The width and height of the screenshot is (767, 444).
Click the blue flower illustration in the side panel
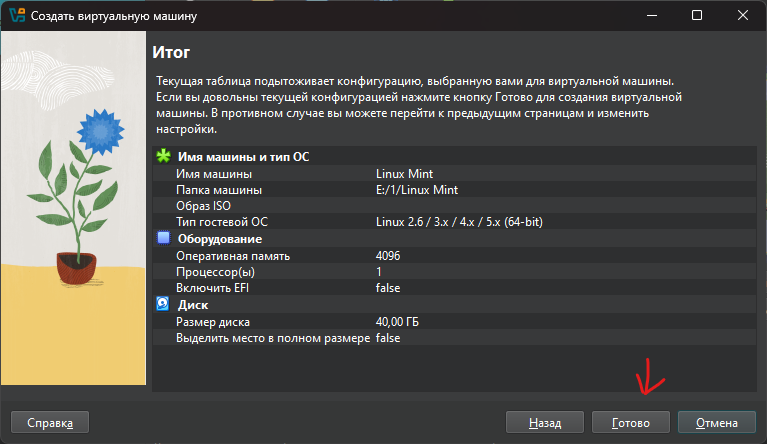[101, 131]
